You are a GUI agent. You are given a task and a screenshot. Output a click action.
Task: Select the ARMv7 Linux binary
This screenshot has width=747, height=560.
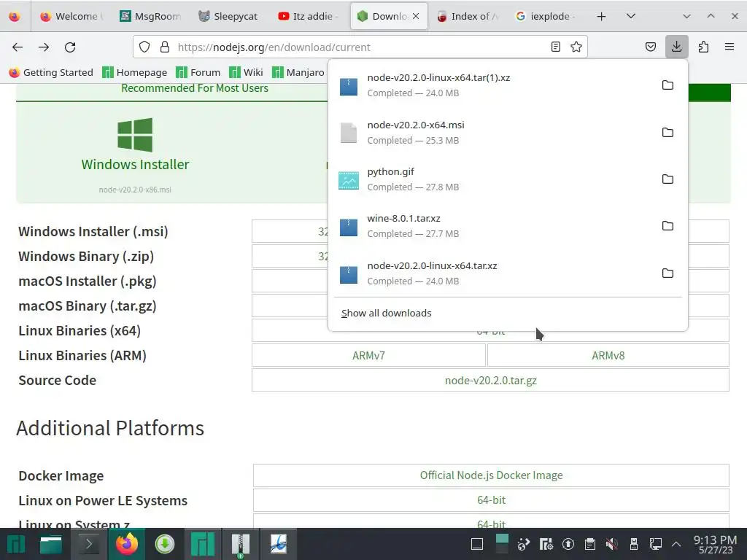(x=368, y=356)
